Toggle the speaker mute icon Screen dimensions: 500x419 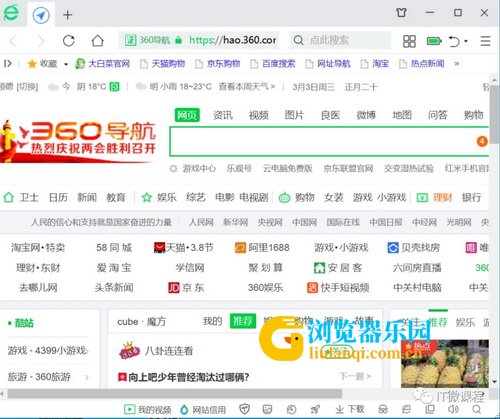[453, 409]
